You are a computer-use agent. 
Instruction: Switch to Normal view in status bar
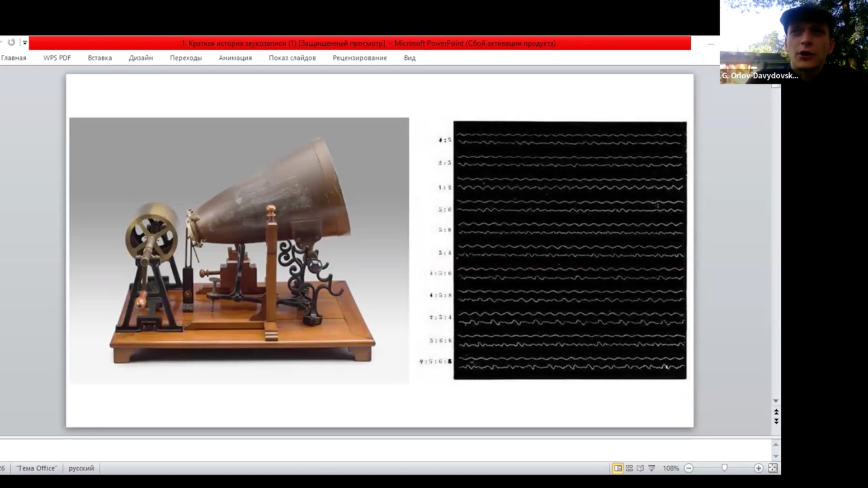pyautogui.click(x=618, y=468)
